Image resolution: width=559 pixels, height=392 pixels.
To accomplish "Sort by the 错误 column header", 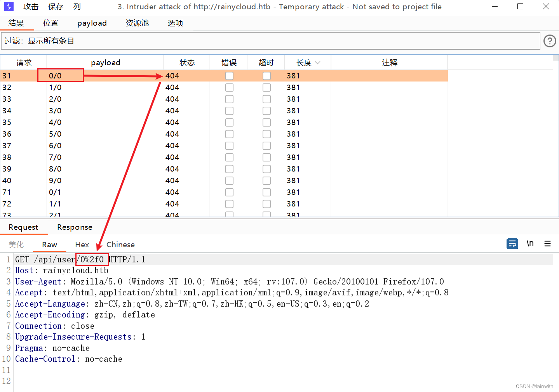I will pyautogui.click(x=229, y=62).
